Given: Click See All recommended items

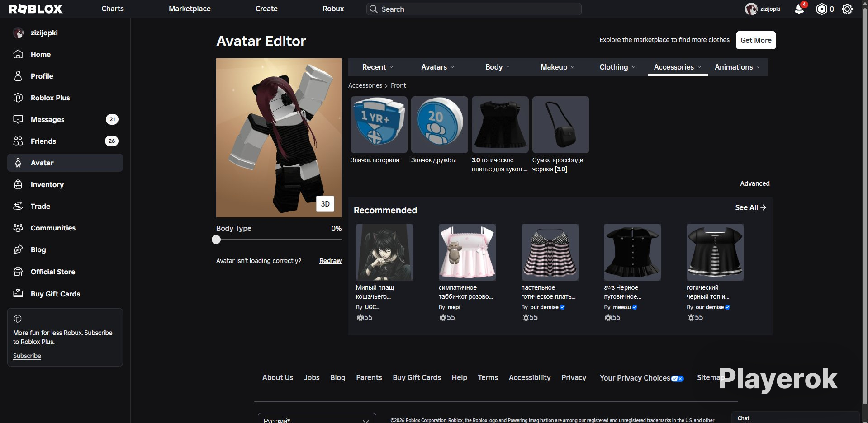Looking at the screenshot, I should point(750,207).
